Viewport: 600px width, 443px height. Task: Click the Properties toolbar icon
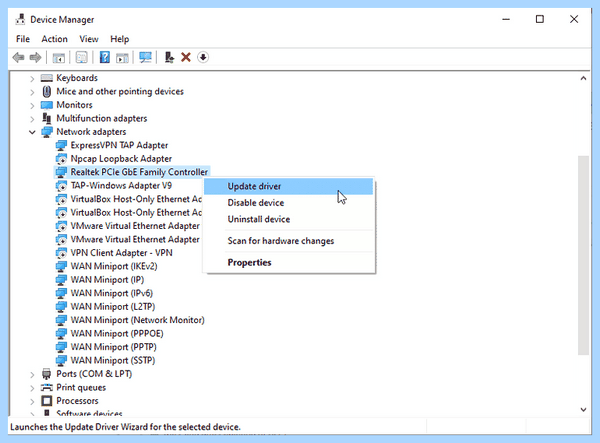click(x=82, y=57)
